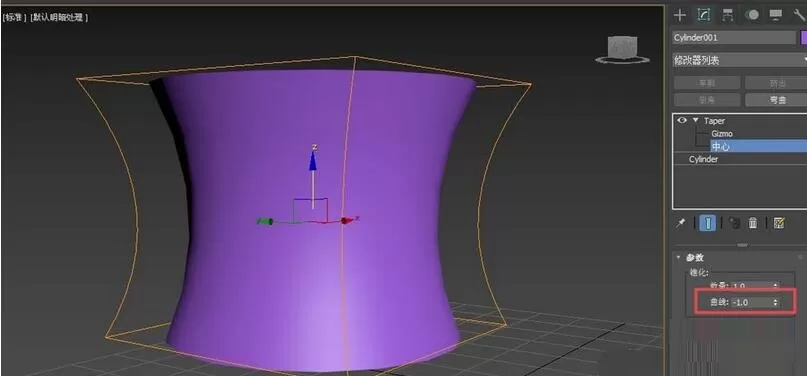Open the Create panel plus tab

tap(680, 15)
